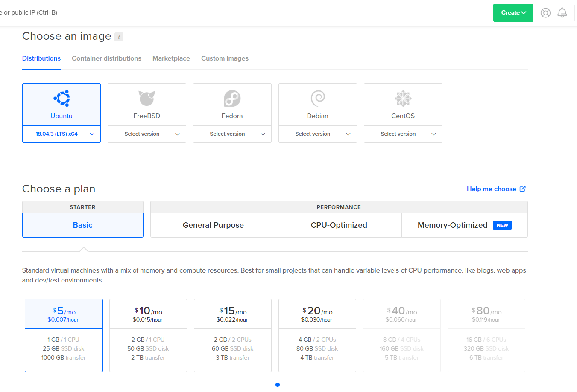This screenshot has height=392, width=577.
Task: Select the CPU-Optimized plan type
Action: 339,225
